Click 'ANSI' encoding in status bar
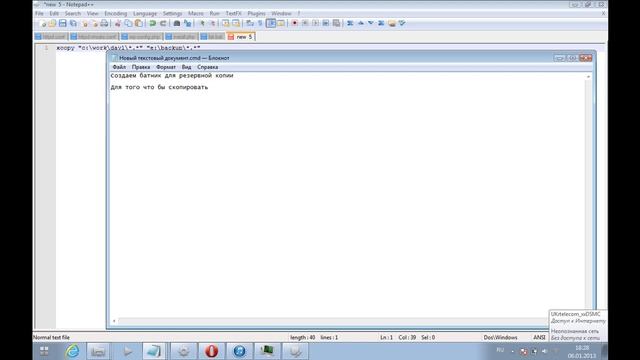Viewport: 640px width, 360px height. click(539, 338)
